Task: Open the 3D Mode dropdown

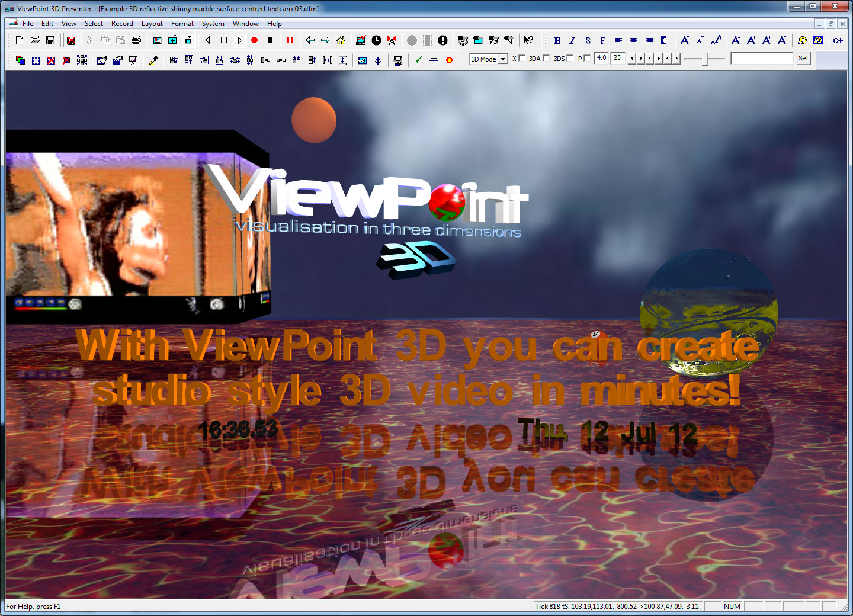Action: [489, 59]
